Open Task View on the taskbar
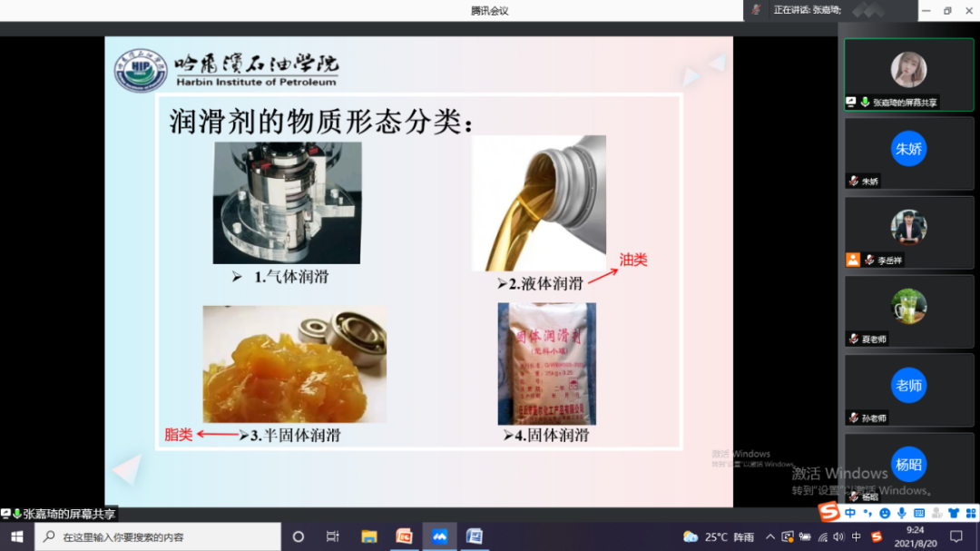Screen dimensions: 980x551 point(332,536)
